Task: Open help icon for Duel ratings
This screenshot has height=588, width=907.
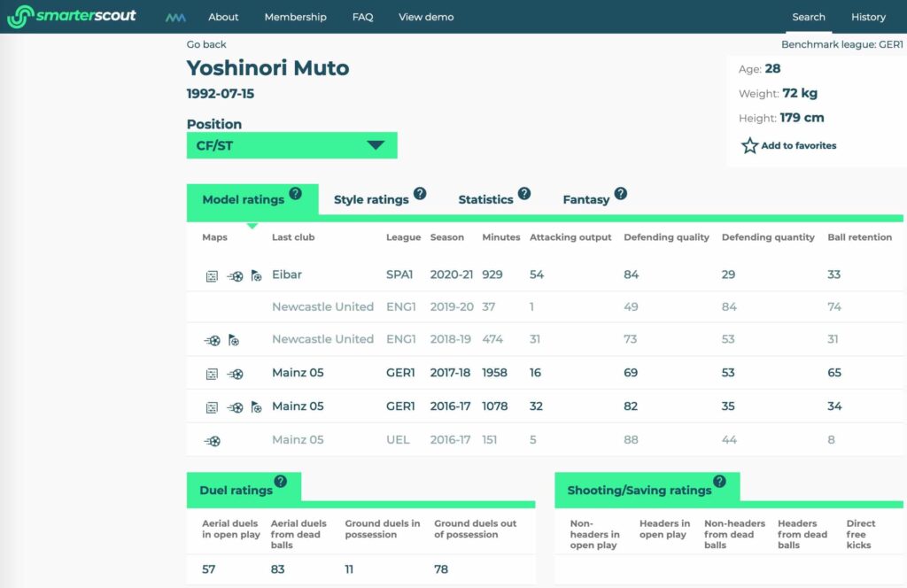Action: (x=281, y=481)
